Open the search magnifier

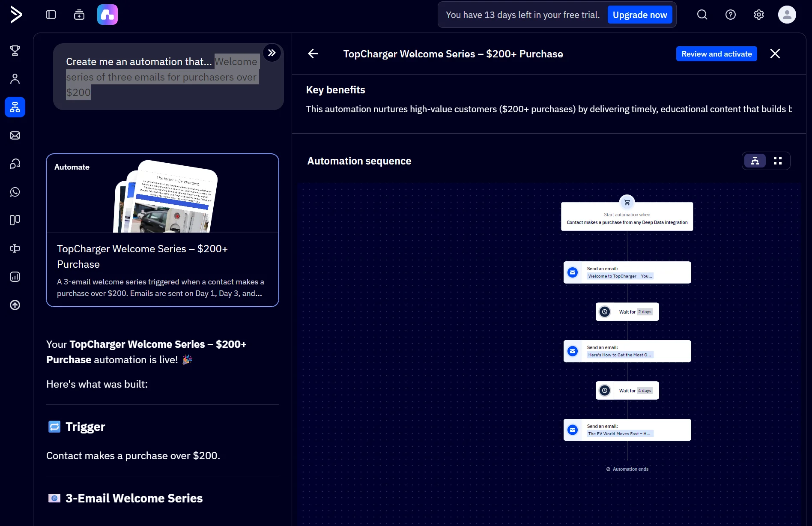(702, 15)
